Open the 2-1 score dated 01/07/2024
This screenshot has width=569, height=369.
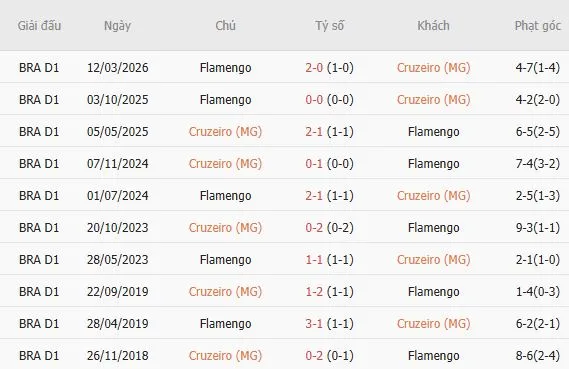[x=314, y=195]
